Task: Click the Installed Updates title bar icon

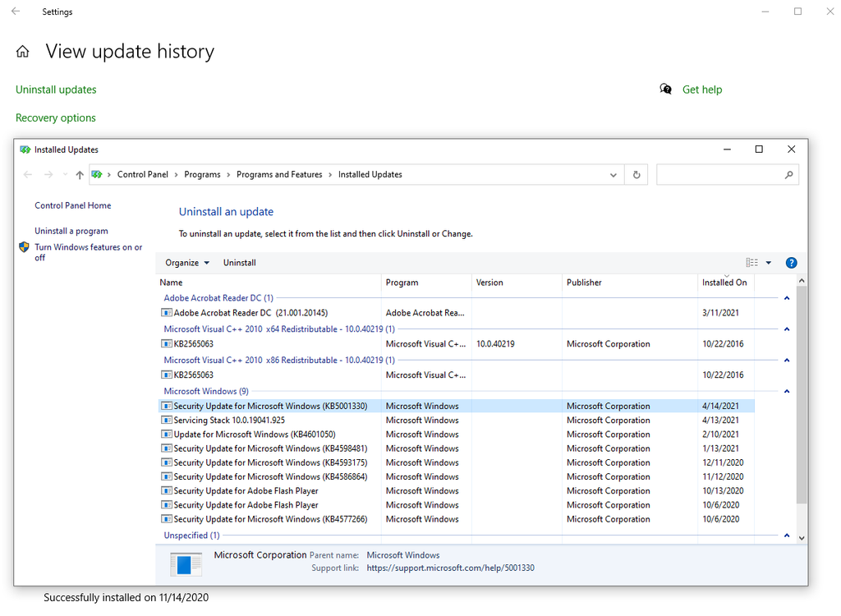Action: (25, 149)
